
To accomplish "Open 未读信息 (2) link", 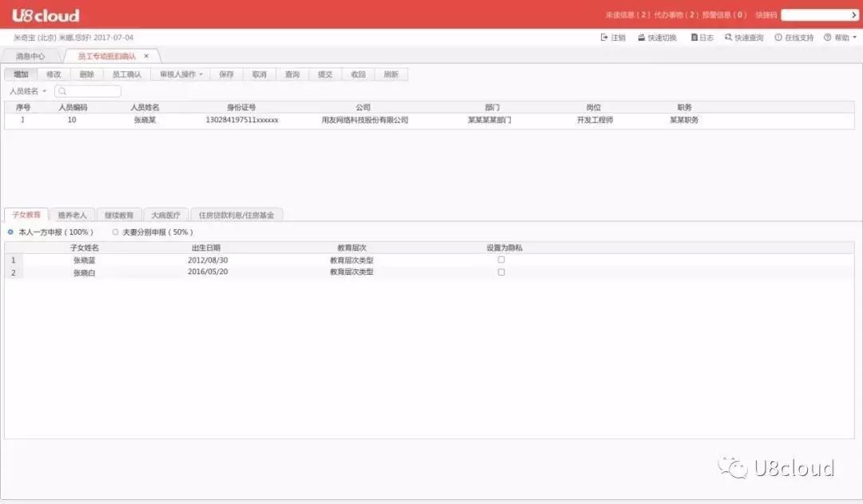I will [628, 15].
